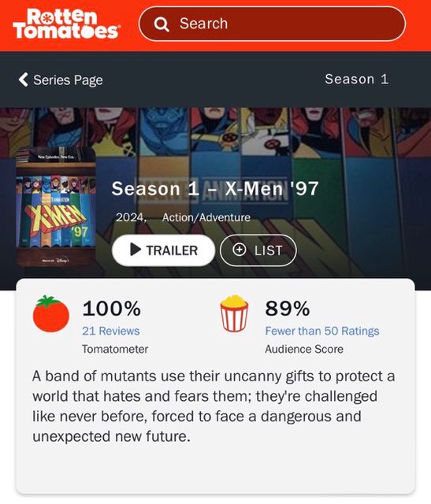Open the Season 1 selector

356,79
